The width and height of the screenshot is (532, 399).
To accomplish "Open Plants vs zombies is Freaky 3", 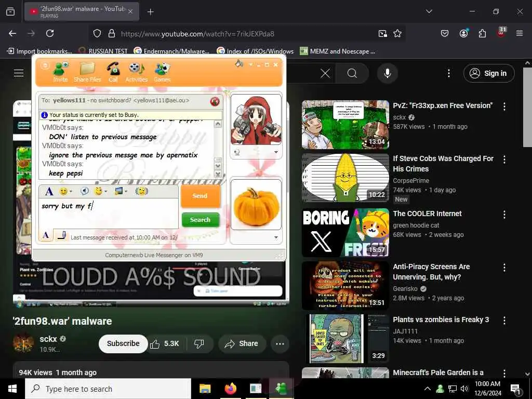I will (x=441, y=320).
